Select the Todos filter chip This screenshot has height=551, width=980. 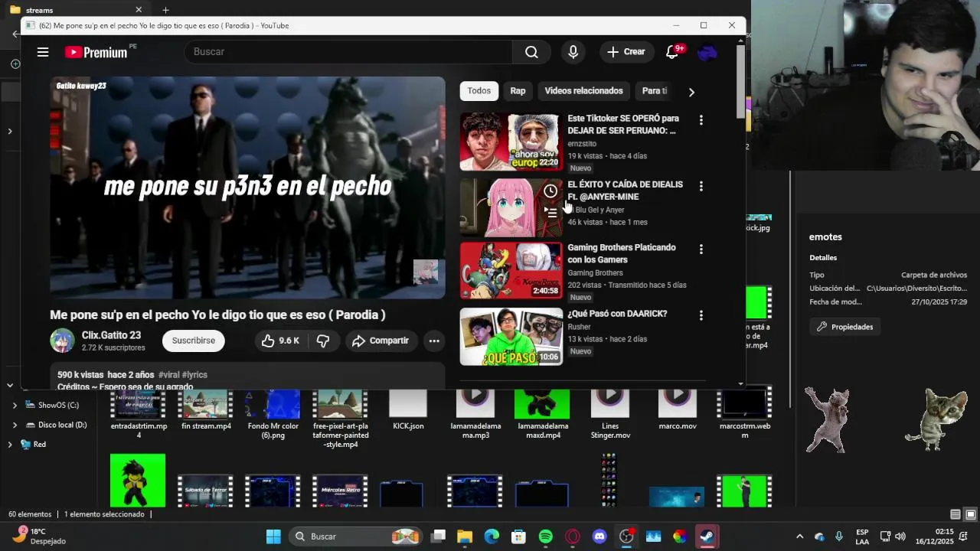(x=479, y=91)
